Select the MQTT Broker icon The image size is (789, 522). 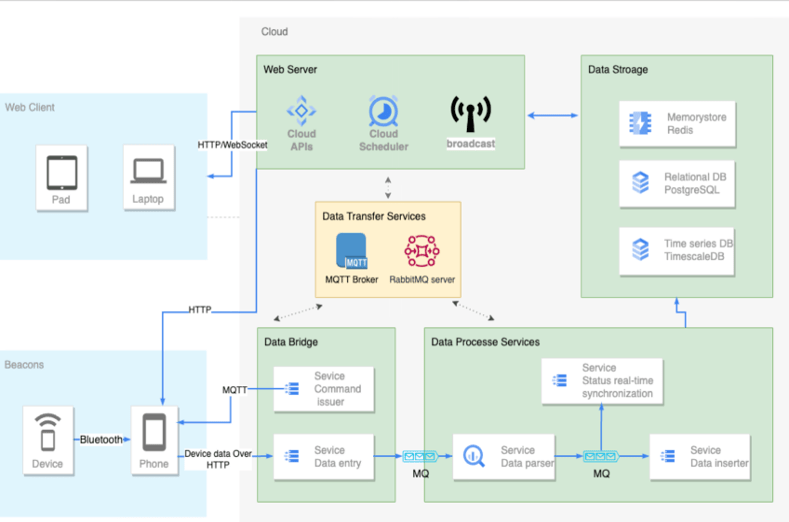351,250
